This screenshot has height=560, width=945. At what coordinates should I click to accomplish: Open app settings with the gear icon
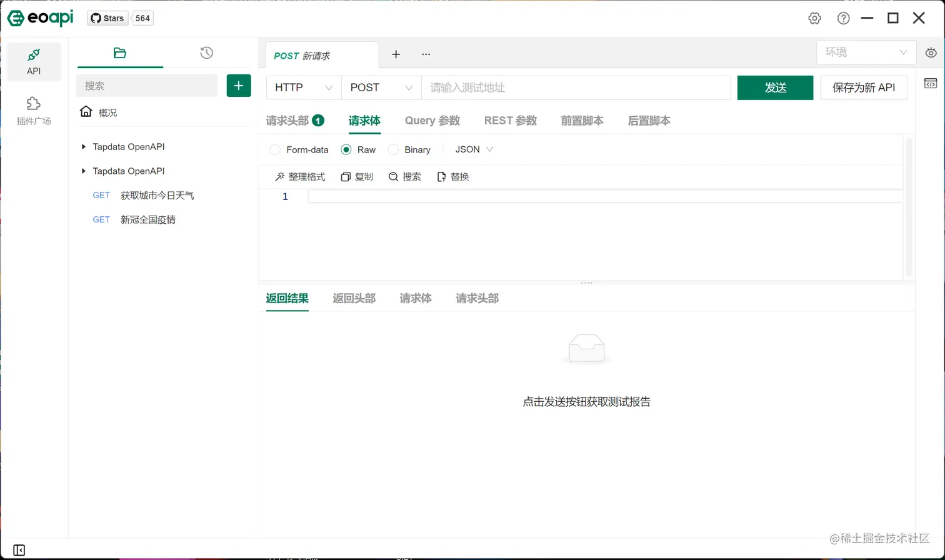pyautogui.click(x=814, y=18)
